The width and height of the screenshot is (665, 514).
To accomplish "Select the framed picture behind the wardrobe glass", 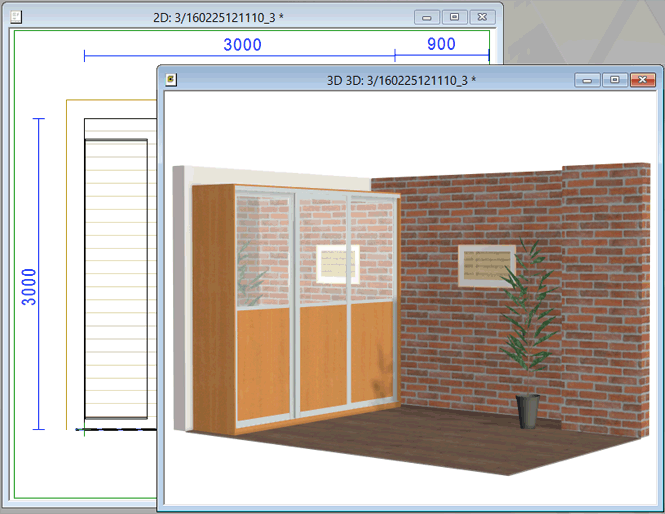I will 337,264.
